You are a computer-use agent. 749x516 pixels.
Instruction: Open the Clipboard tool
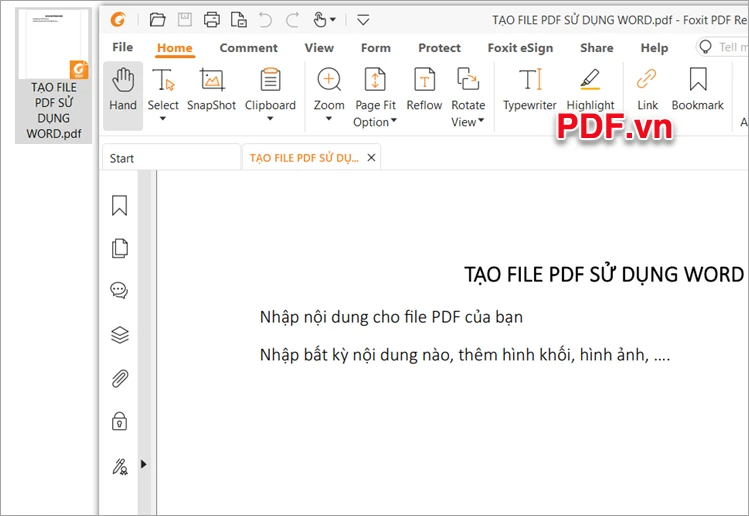270,89
